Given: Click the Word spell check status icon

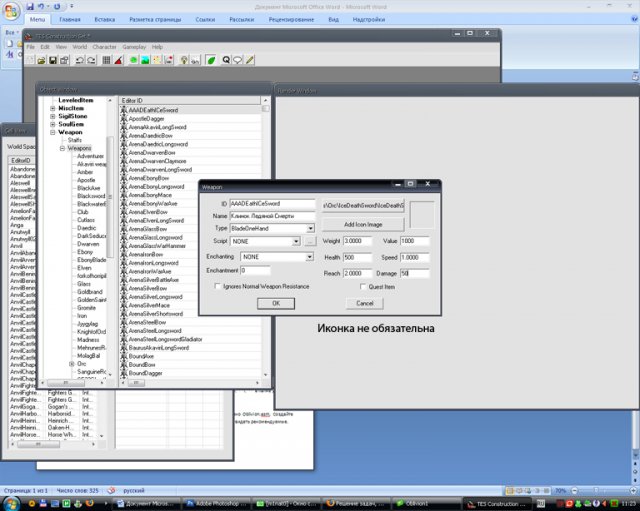Looking at the screenshot, I should 111,491.
